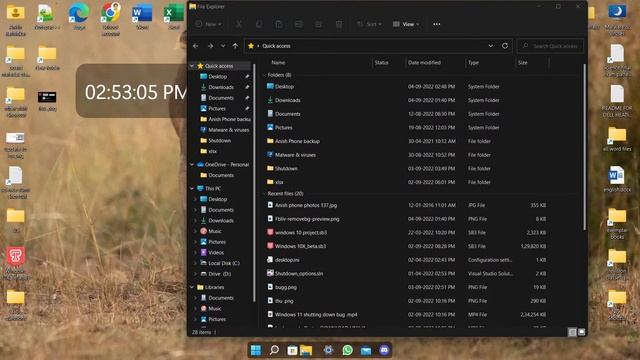Expand the Local Disk (C:) node arrow
Image resolution: width=640 pixels, height=360 pixels.
tap(196, 263)
